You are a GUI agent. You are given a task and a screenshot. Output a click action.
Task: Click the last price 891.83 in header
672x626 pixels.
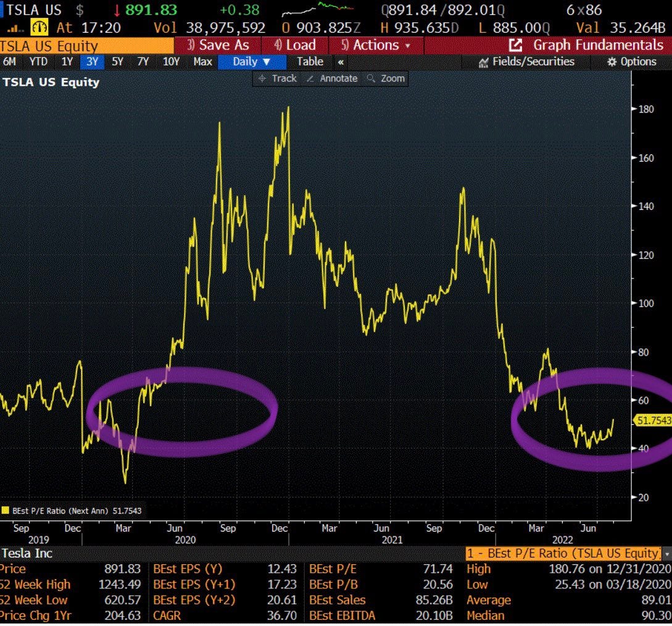(151, 10)
